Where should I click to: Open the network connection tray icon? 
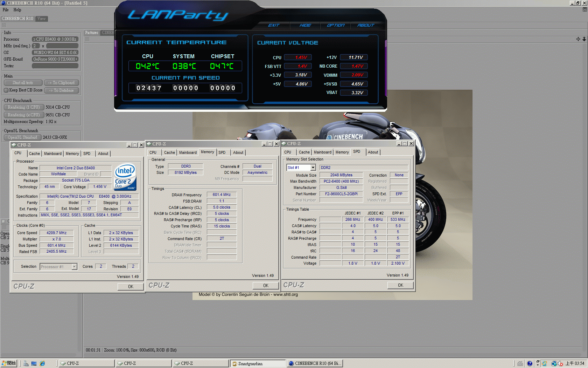554,363
